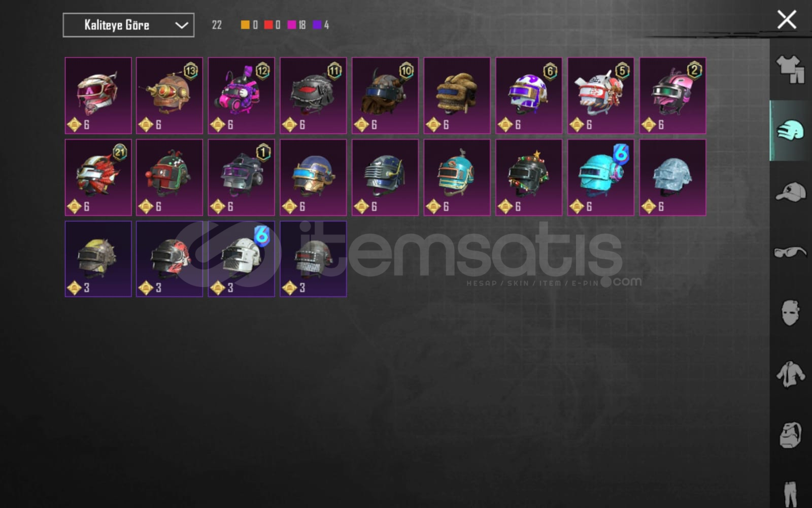Select the active helmet category tab
The image size is (812, 508).
pos(790,131)
